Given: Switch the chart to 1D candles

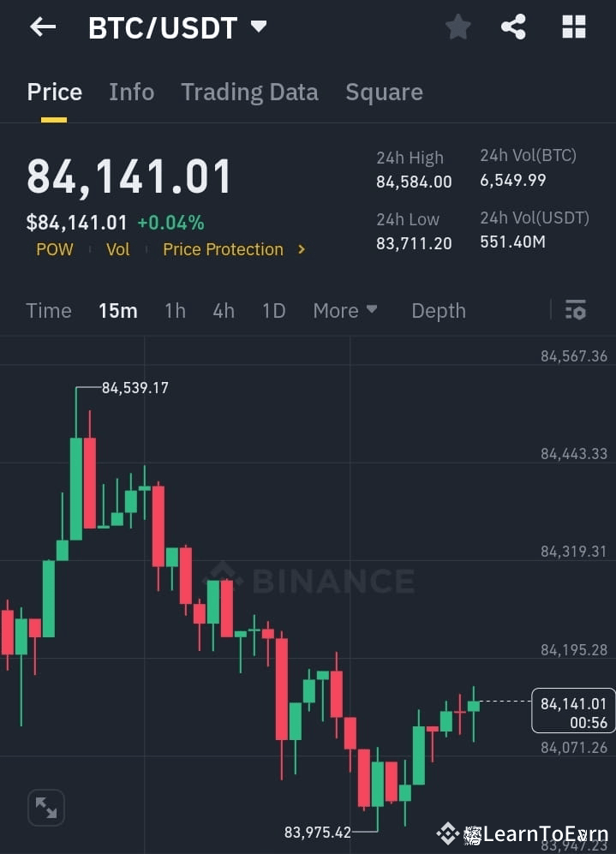Looking at the screenshot, I should tap(273, 310).
